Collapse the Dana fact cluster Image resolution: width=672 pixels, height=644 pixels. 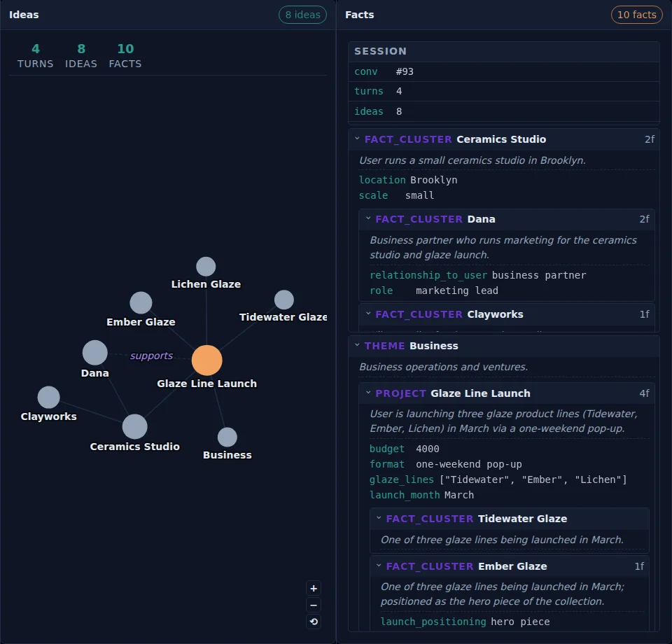coord(368,218)
